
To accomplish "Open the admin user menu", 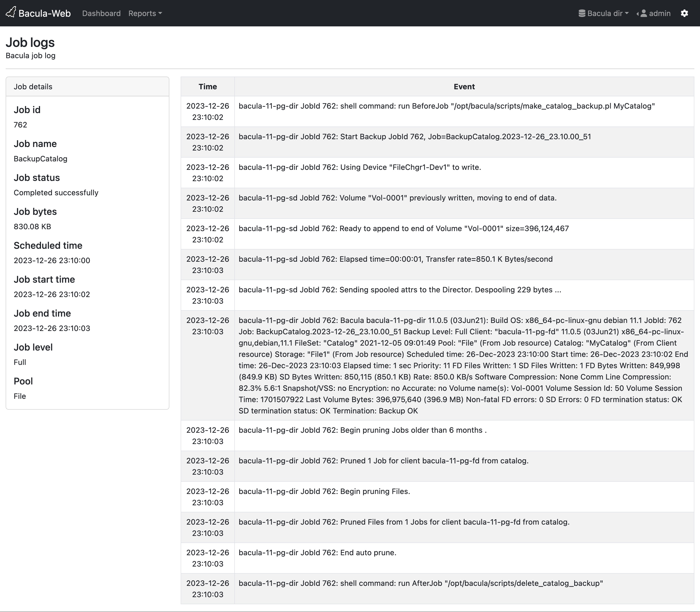I will (654, 13).
